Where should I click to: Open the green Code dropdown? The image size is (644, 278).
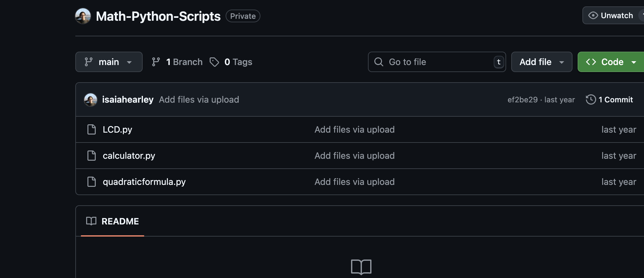pos(610,62)
